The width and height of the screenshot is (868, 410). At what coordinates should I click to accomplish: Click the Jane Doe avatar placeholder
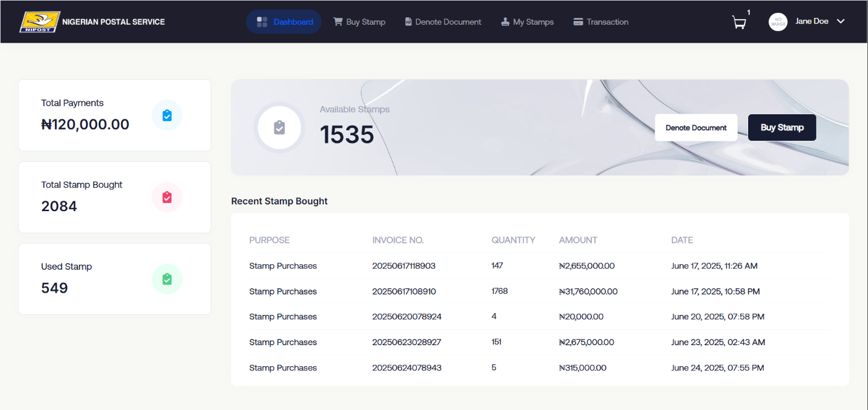(x=778, y=21)
